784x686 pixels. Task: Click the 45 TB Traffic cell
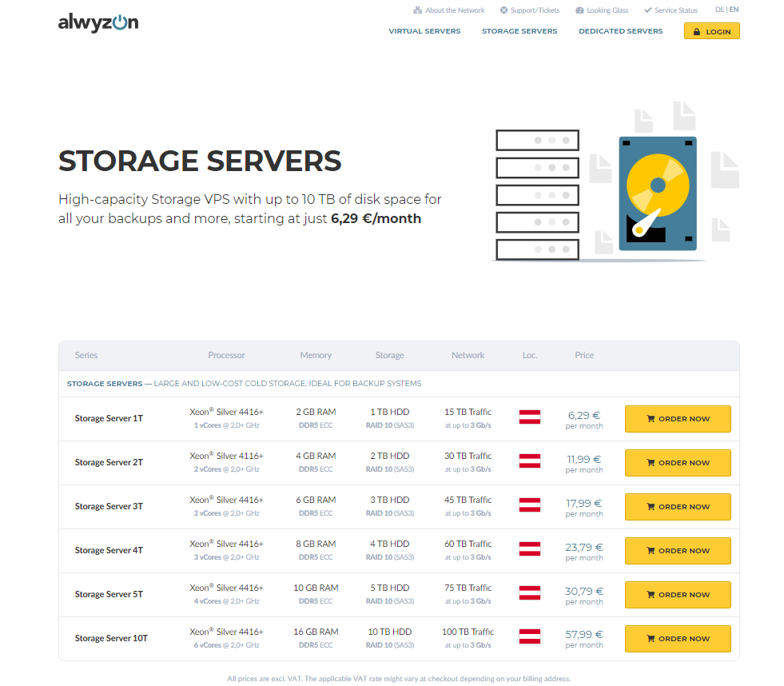coord(468,500)
